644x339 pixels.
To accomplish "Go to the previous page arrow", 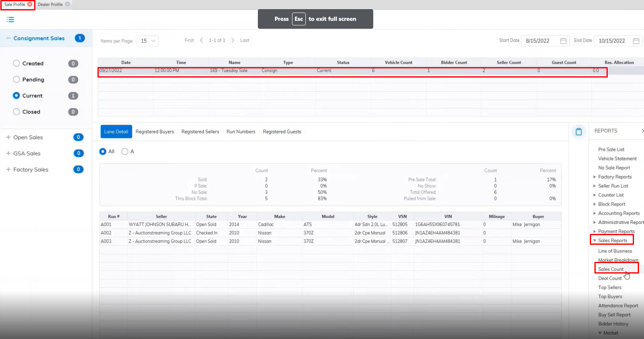I will 202,40.
